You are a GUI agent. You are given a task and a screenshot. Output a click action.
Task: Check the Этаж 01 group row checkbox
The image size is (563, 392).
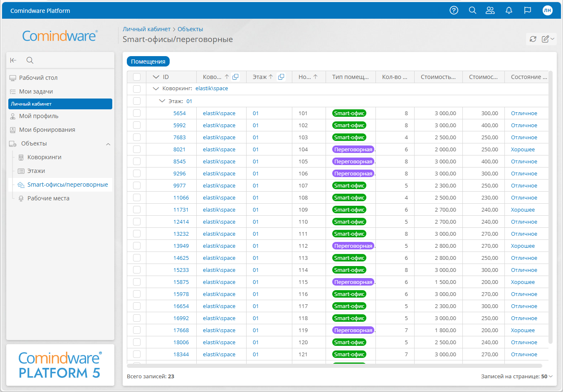(x=137, y=101)
